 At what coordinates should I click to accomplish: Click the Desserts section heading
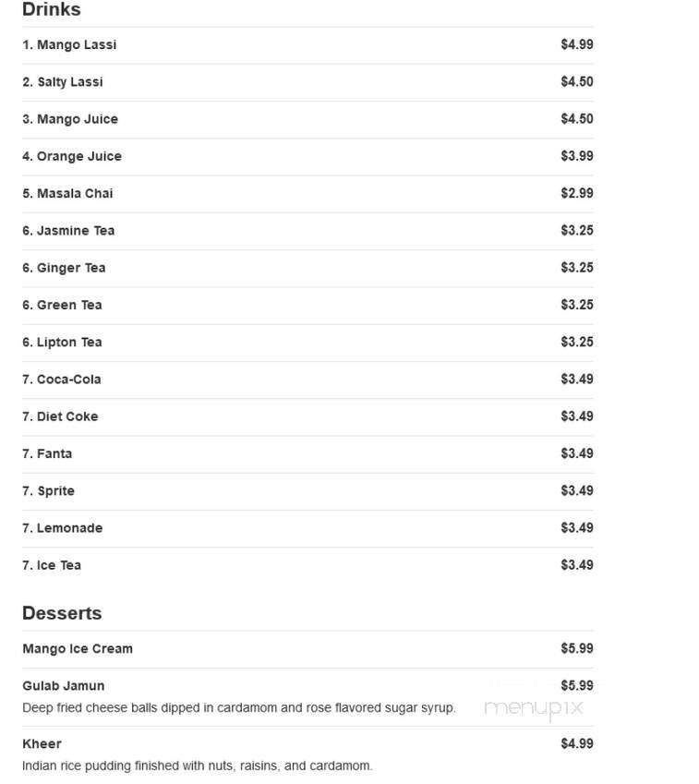62,613
